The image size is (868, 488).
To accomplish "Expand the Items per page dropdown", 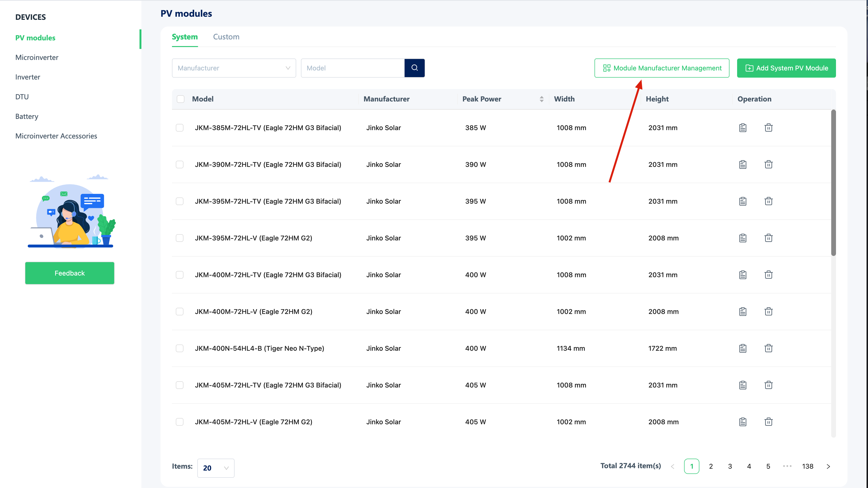I will 216,468.
